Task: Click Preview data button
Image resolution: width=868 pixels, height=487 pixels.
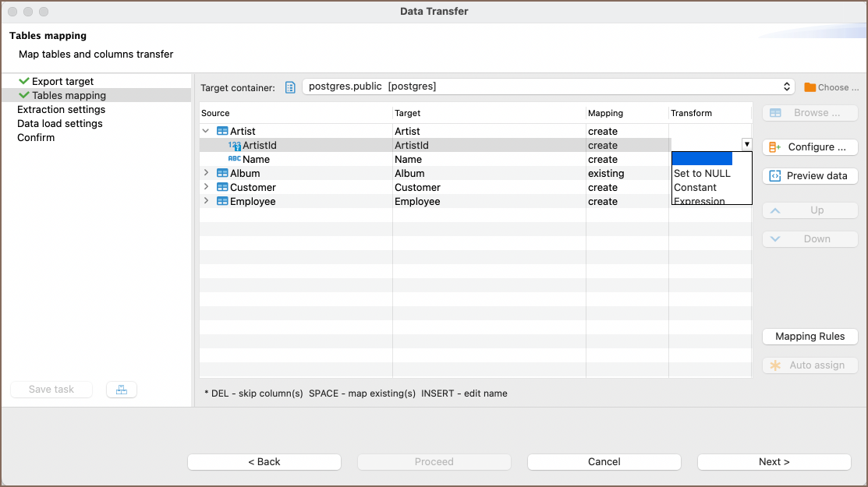Action: [x=810, y=176]
